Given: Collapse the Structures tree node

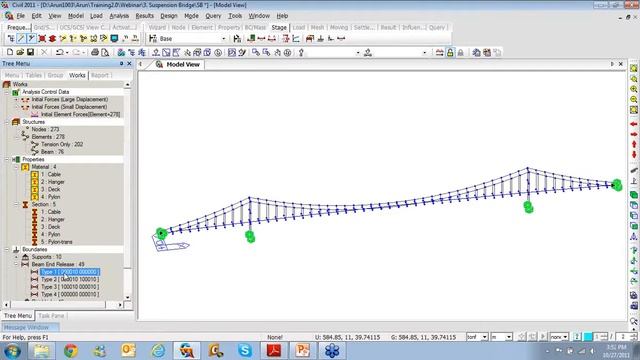Looking at the screenshot, I should 7,122.
